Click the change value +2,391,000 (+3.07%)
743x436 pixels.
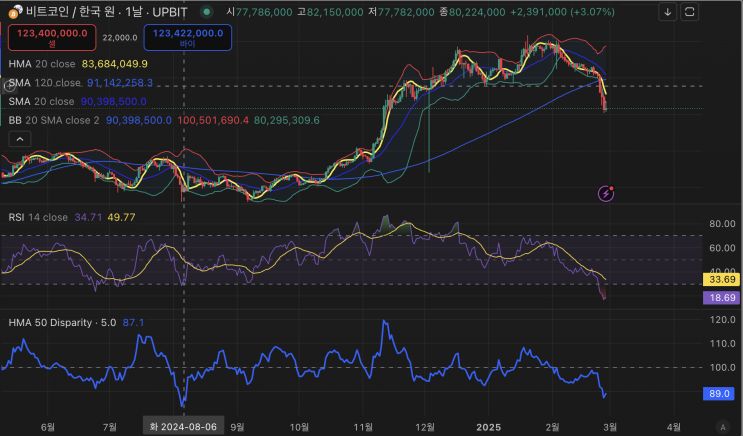[562, 12]
